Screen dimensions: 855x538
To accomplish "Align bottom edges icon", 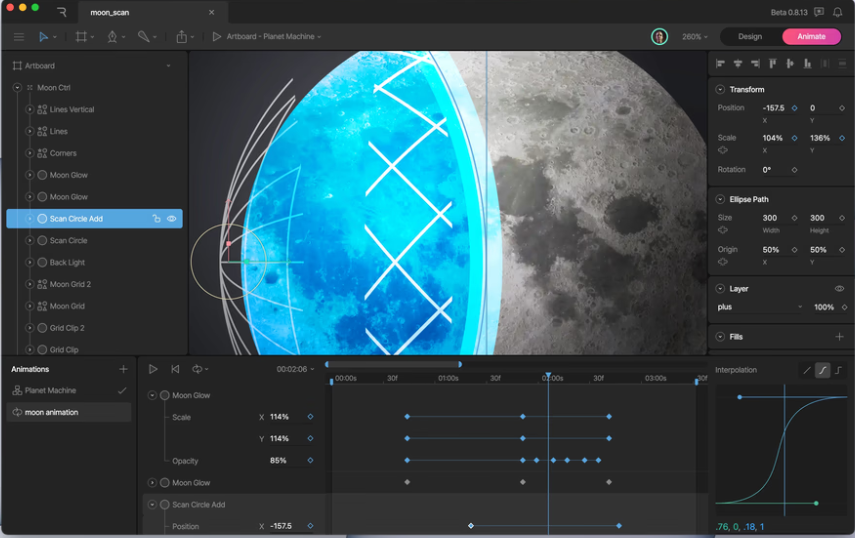I will [808, 64].
